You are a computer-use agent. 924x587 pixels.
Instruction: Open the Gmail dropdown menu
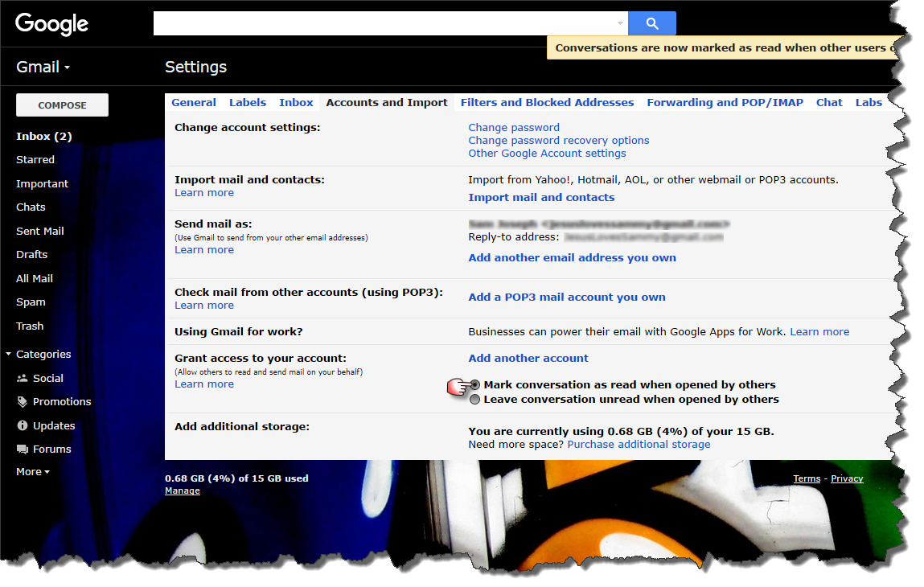[43, 68]
